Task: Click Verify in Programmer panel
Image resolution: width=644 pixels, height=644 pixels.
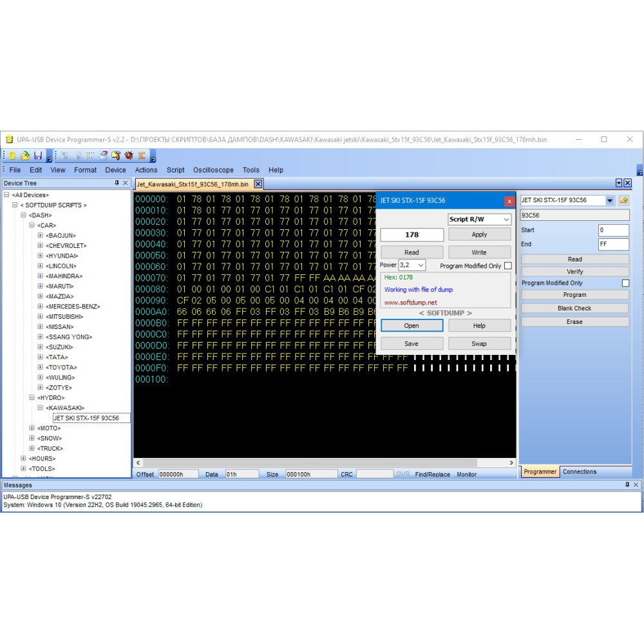Action: (x=574, y=272)
